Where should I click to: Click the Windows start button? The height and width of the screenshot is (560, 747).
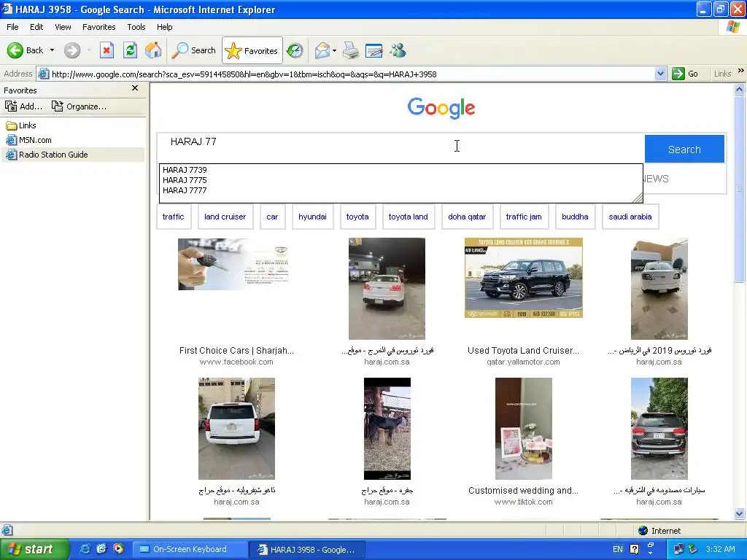pos(34,549)
